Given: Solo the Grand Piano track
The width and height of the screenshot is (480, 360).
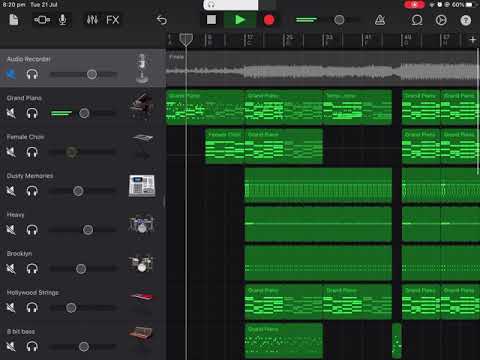Looking at the screenshot, I should pos(32,113).
